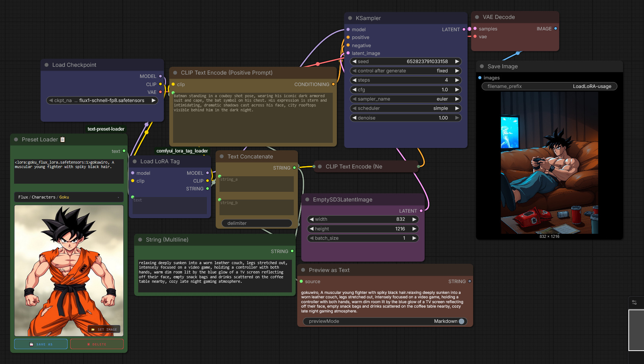Collapse the Save Image node via its dot
Image resolution: width=644 pixels, height=364 pixels.
click(482, 66)
